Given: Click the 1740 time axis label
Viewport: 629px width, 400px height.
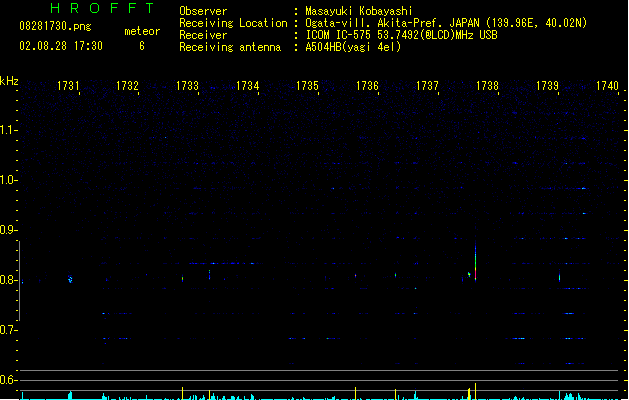Looking at the screenshot, I should click(607, 86).
